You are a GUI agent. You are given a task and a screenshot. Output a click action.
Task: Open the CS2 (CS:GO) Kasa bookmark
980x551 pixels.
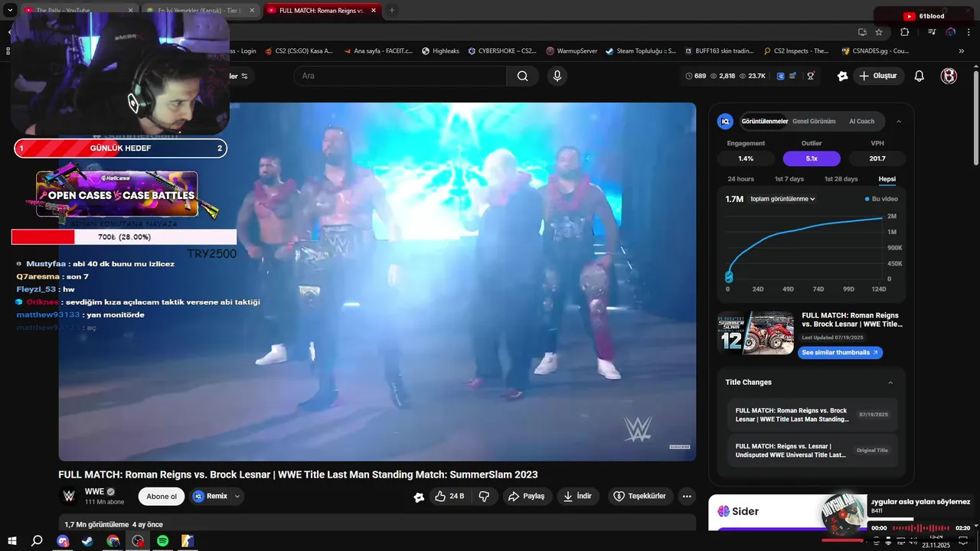[299, 51]
